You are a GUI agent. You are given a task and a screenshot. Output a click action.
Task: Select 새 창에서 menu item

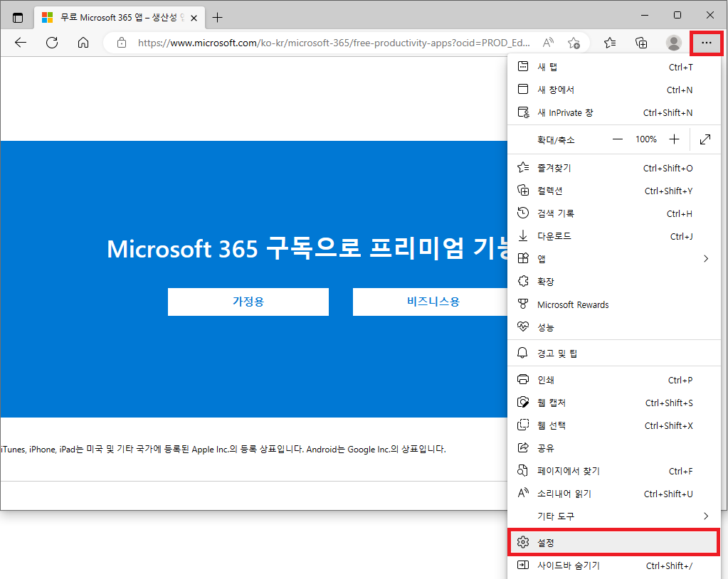pyautogui.click(x=614, y=90)
